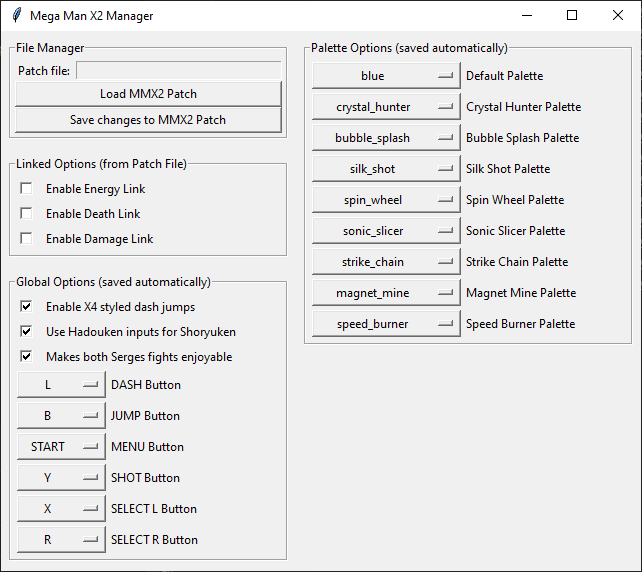Click the 'Bubble Splash Palette' label
Viewport: 642px width, 572px height.
click(x=522, y=138)
